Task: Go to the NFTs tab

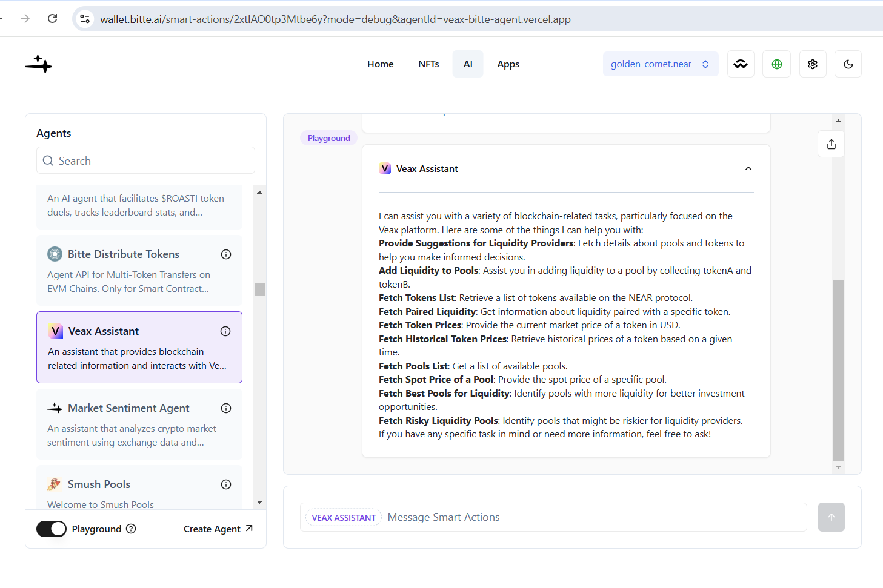Action: click(x=428, y=64)
